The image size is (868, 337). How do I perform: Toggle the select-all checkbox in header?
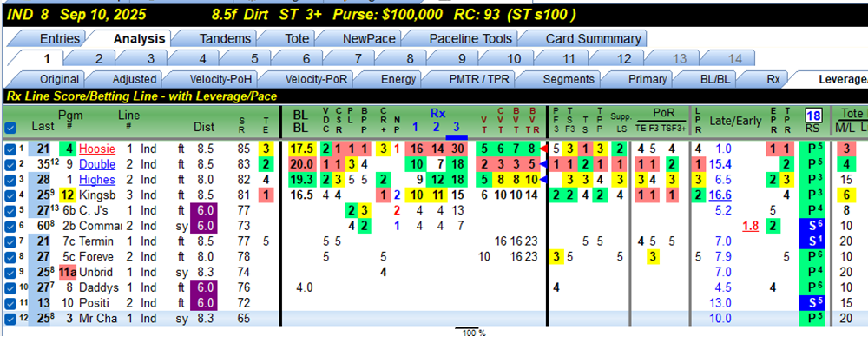[10, 128]
